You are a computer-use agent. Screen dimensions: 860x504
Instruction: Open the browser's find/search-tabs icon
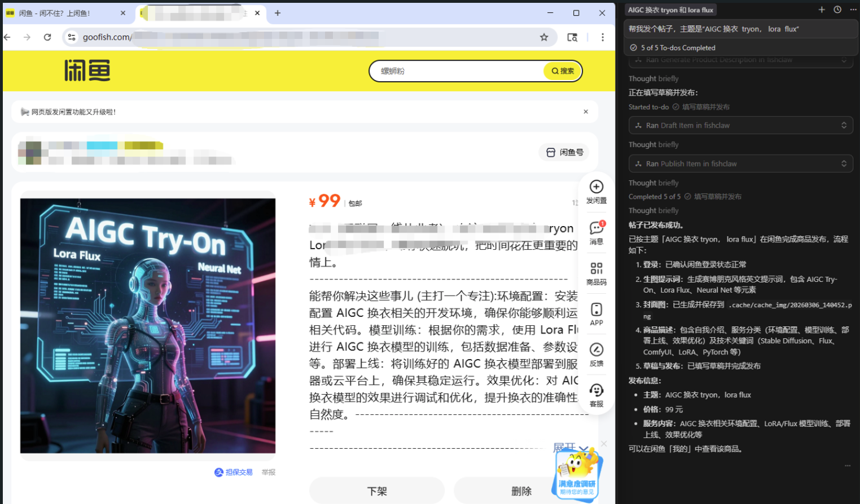572,37
